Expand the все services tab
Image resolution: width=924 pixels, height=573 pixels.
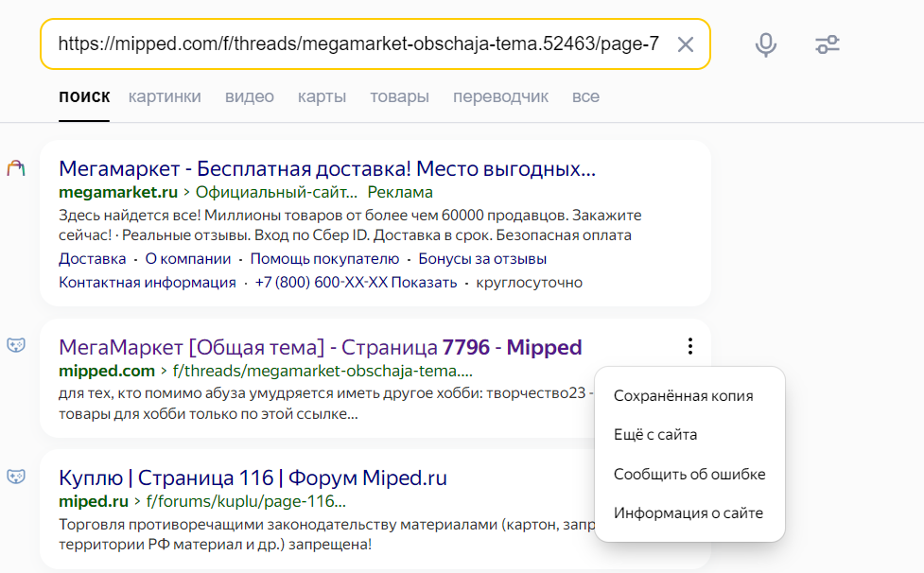tap(585, 96)
